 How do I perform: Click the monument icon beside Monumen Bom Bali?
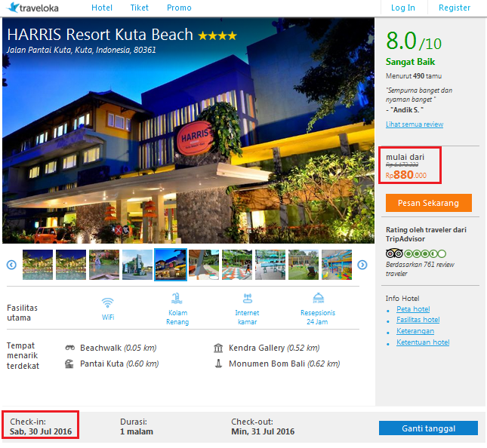tap(219, 364)
